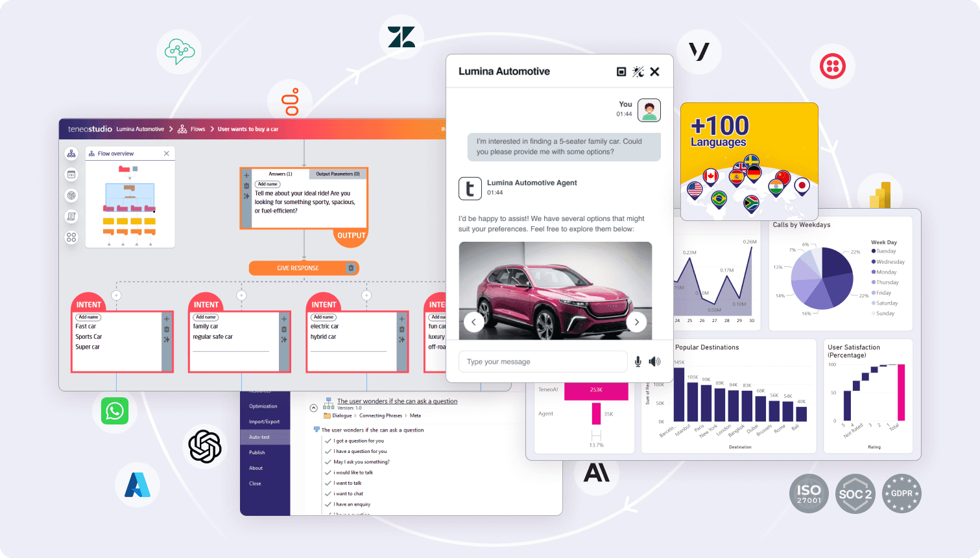This screenshot has height=558, width=980.
Task: Toggle the check mark beside 'I have a question for you'
Action: (328, 451)
